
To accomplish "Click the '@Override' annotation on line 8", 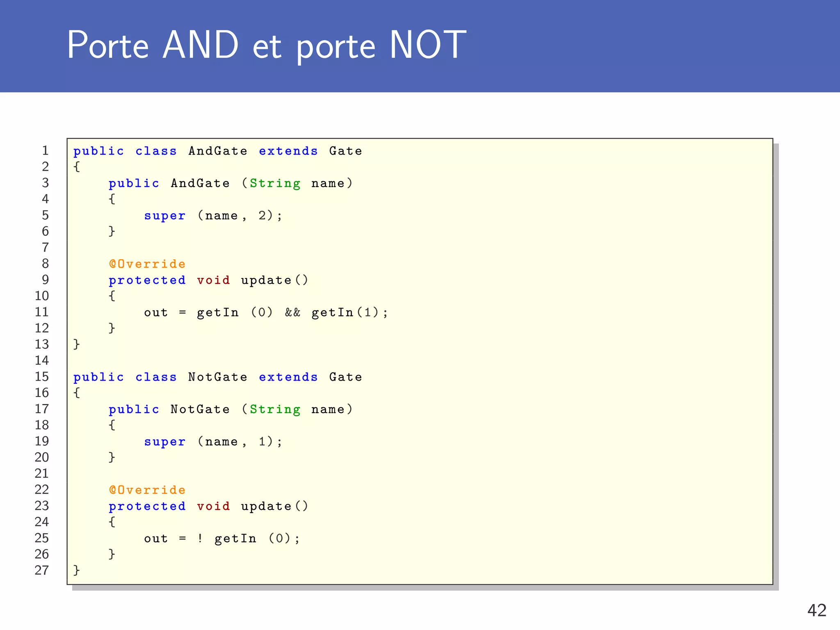I will pyautogui.click(x=147, y=264).
